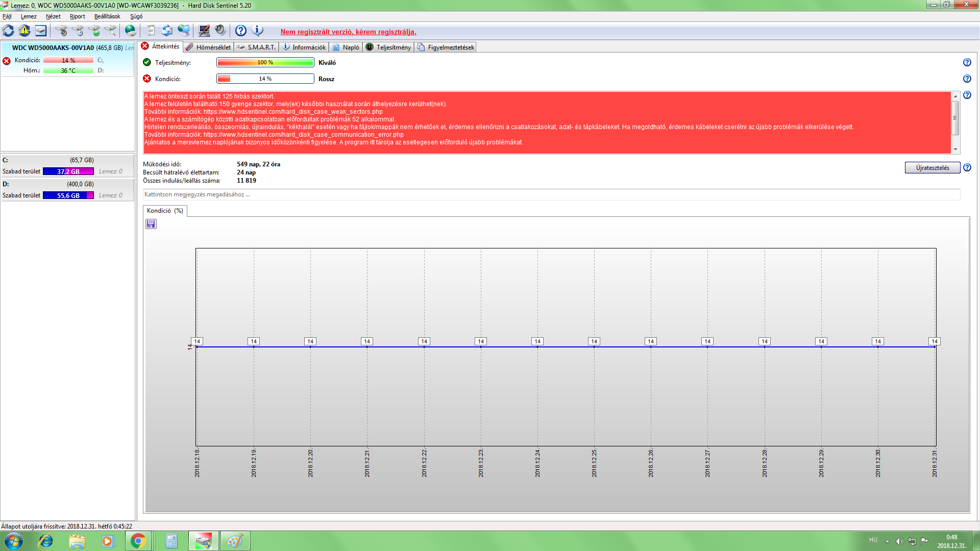The width and height of the screenshot is (980, 551).
Task: Click the refresh disk status toolbar icon
Action: point(9,31)
